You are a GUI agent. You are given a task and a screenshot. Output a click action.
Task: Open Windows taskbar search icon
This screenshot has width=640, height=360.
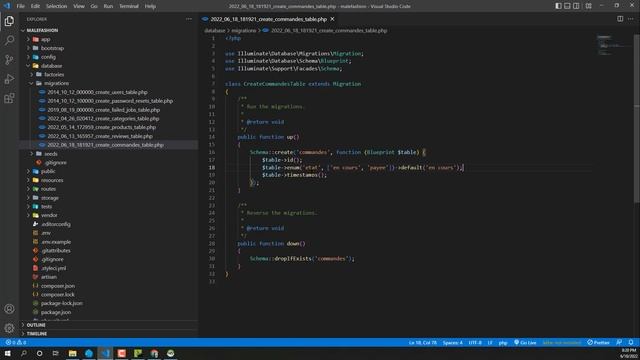tap(24, 353)
